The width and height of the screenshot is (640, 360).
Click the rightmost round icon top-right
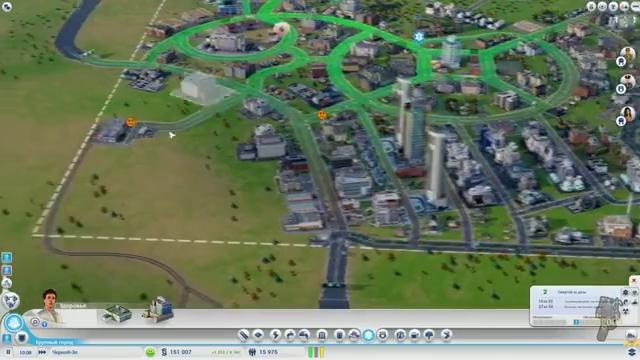636,7
